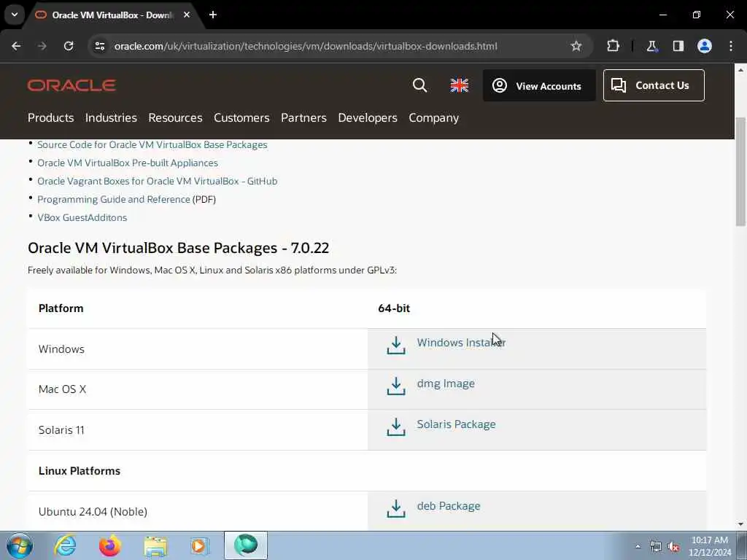Click the Contact Us button

click(x=654, y=85)
